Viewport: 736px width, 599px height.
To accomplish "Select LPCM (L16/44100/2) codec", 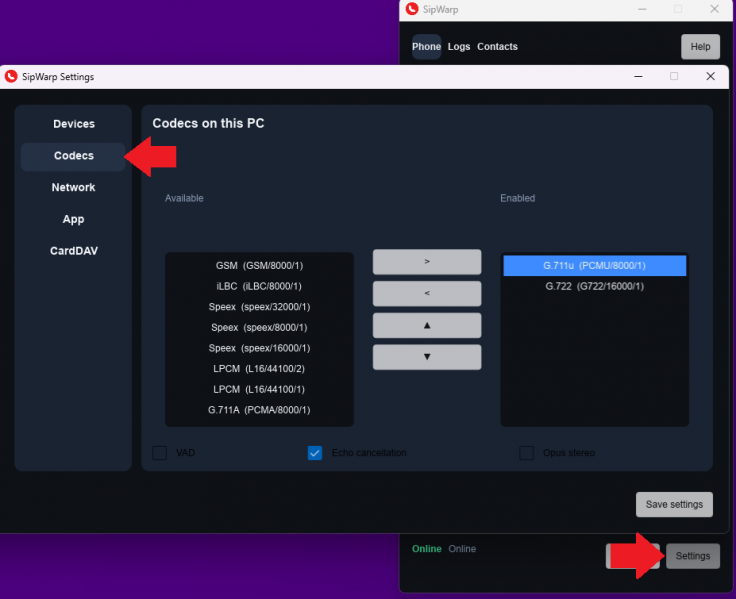I will pos(259,369).
